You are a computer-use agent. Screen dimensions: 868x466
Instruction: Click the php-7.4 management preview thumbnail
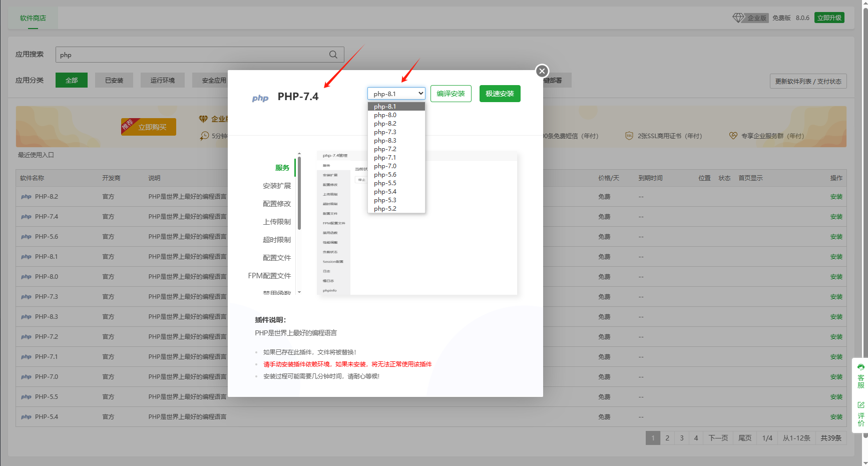click(x=417, y=223)
